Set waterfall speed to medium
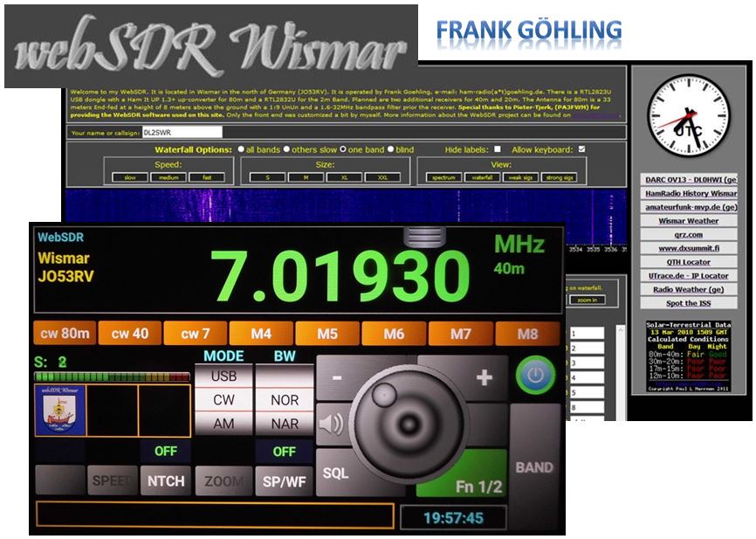The image size is (756, 539). click(168, 177)
